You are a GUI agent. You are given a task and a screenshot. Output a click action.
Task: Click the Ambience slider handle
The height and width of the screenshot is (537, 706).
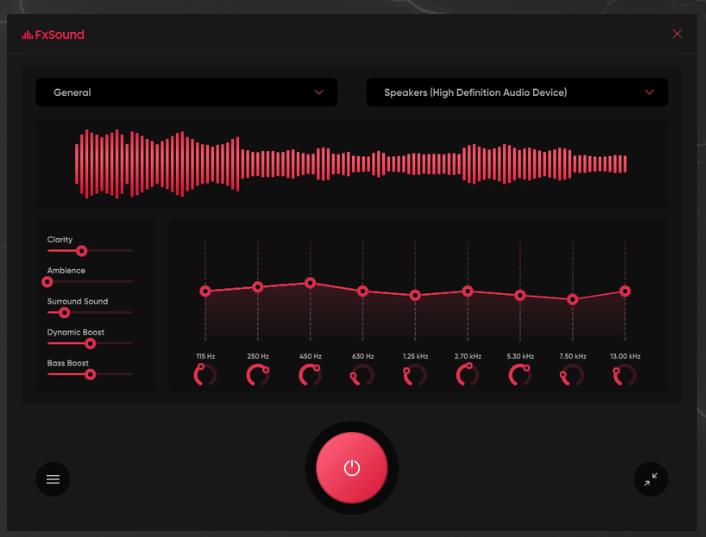coord(47,282)
